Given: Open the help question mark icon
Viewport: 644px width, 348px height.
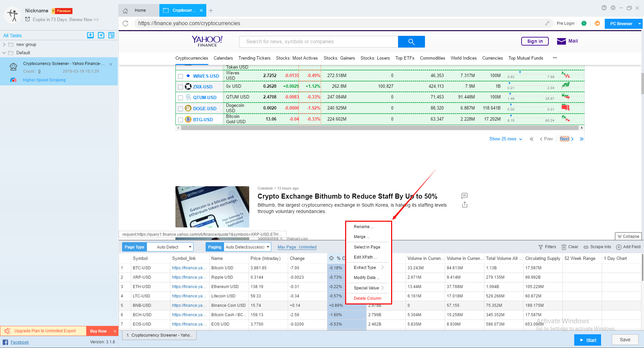Looking at the screenshot, I should tap(604, 8).
